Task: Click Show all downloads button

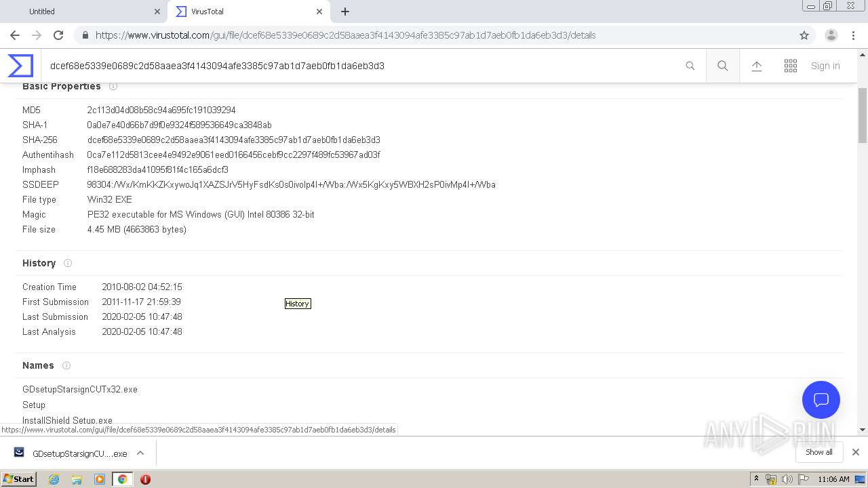Action: [818, 452]
